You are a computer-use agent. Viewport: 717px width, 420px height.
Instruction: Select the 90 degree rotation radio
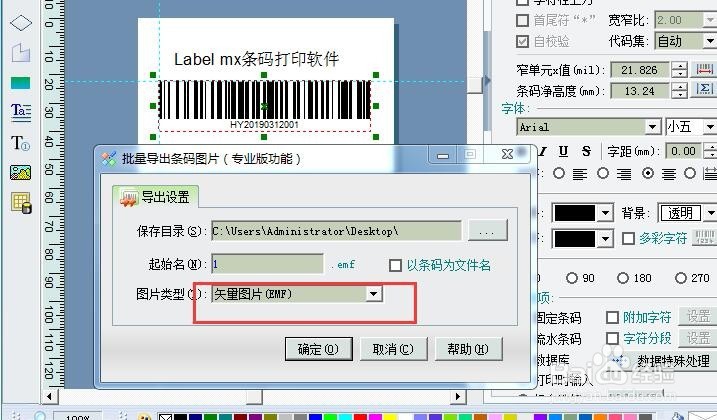572,278
